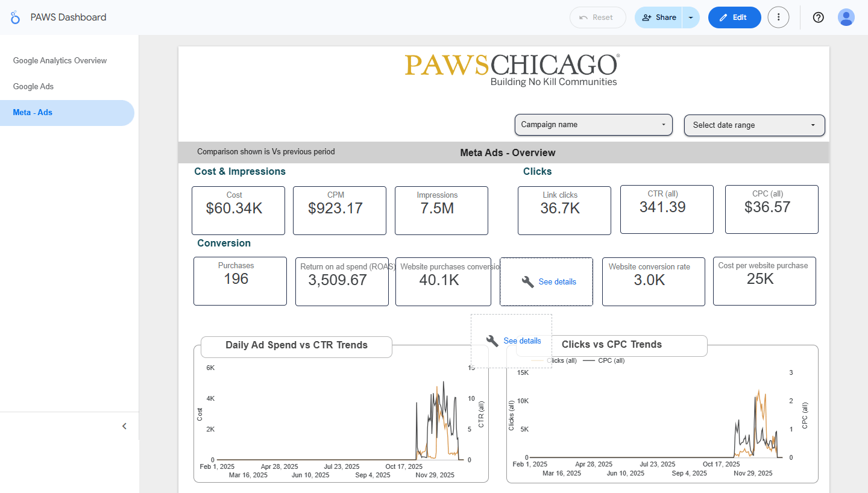The width and height of the screenshot is (868, 493).
Task: Click the wrench icon in Conversion row
Action: [527, 282]
